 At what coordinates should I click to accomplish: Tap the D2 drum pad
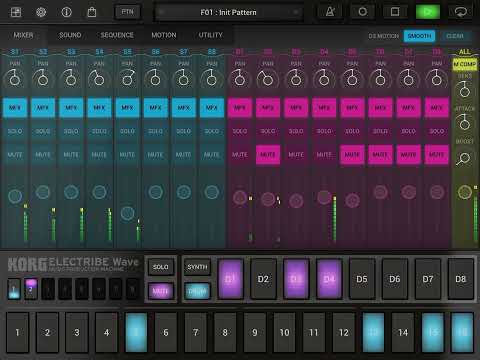[263, 279]
